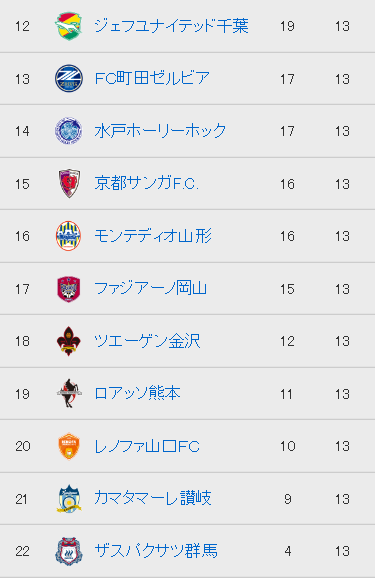
Task: Click the Thespakusatsu Gunma crest icon
Action: [69, 551]
